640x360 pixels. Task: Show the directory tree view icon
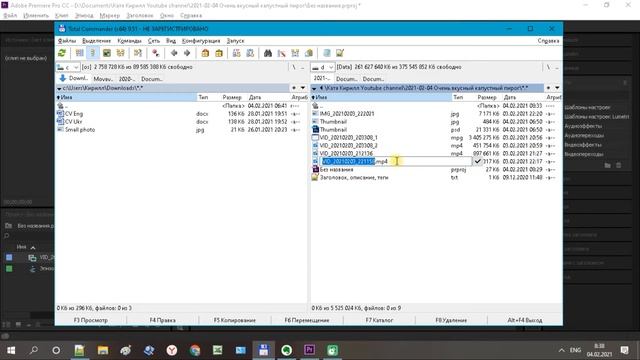point(120,53)
